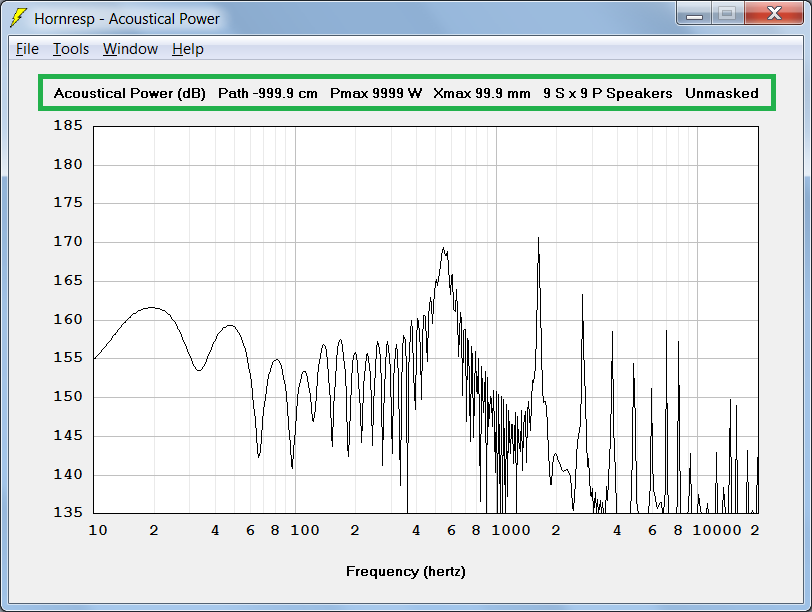Open the Help menu
Viewport: 812px width, 612px height.
coord(187,49)
